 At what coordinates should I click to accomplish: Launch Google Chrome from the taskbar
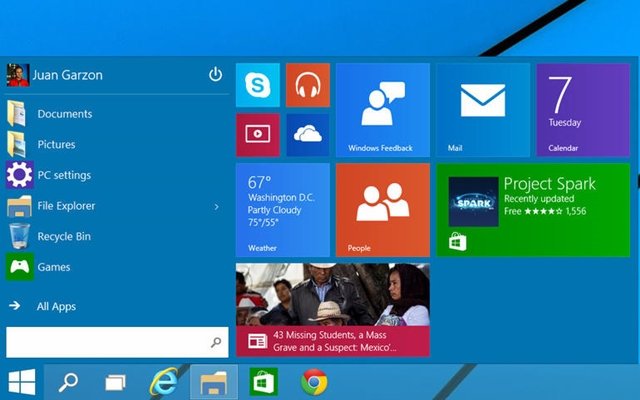(x=314, y=382)
